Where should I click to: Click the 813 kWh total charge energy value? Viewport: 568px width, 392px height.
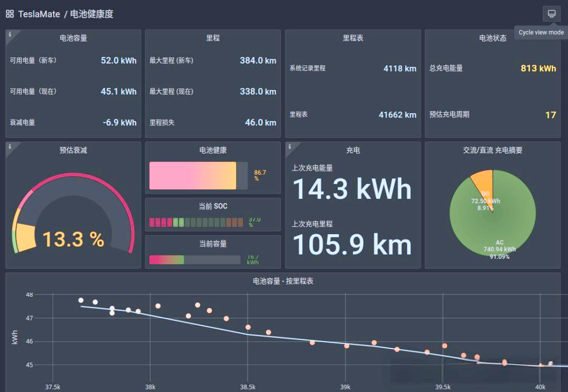click(539, 68)
